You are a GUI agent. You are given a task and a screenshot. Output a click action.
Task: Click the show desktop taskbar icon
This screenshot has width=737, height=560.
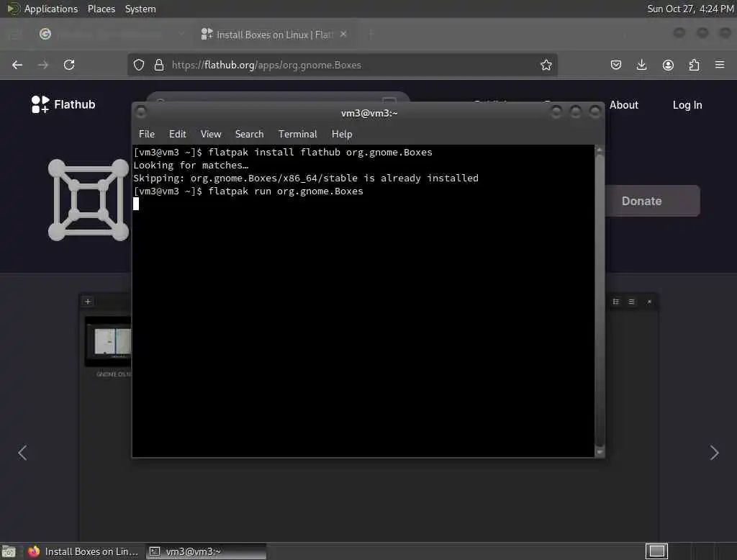(9, 551)
